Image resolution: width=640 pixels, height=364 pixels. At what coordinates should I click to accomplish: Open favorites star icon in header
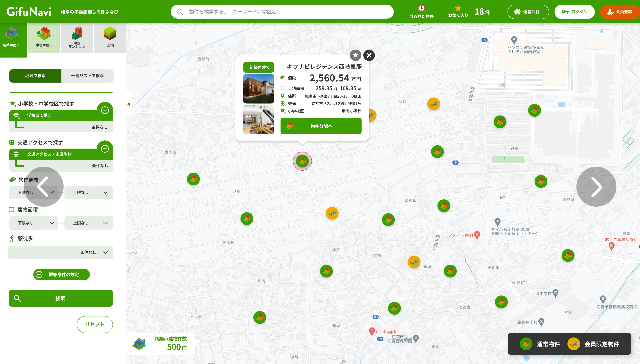(x=458, y=8)
